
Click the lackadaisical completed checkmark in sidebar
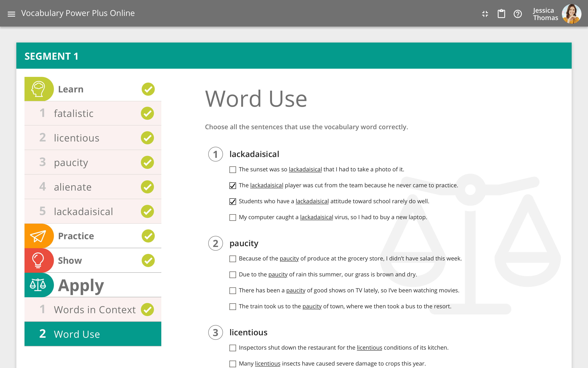[147, 212]
